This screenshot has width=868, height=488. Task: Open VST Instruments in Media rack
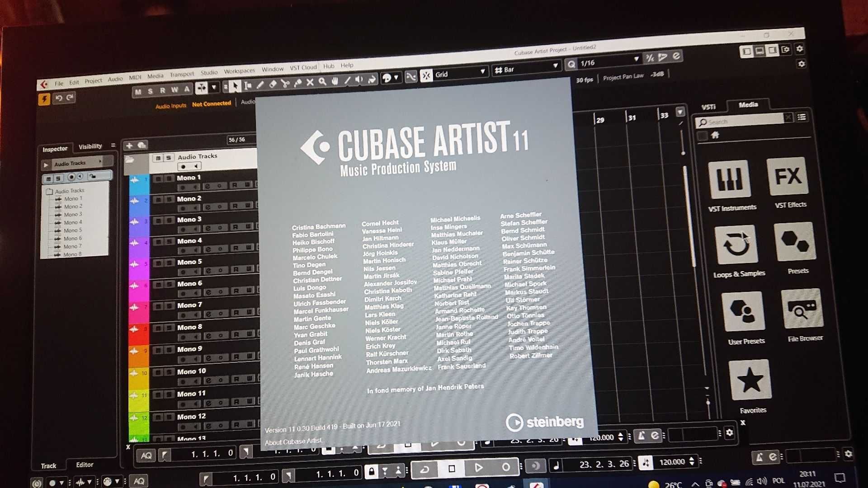click(x=730, y=180)
